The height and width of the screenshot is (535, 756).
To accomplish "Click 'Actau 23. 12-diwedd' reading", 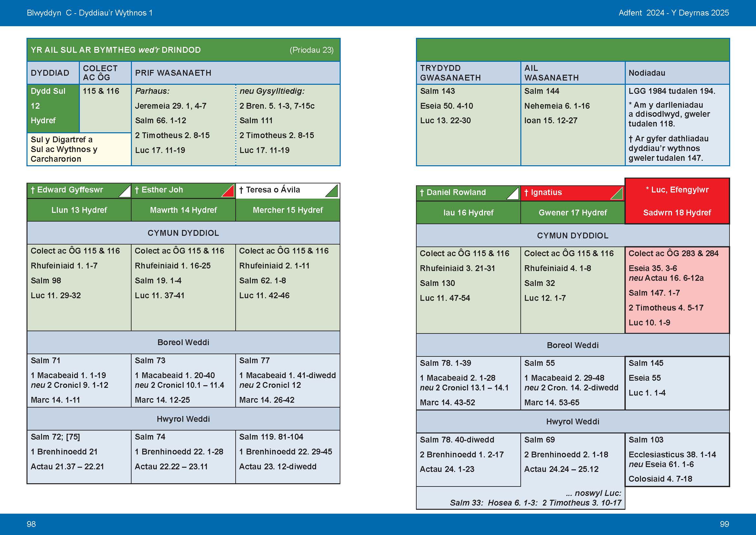I will coord(278,467).
